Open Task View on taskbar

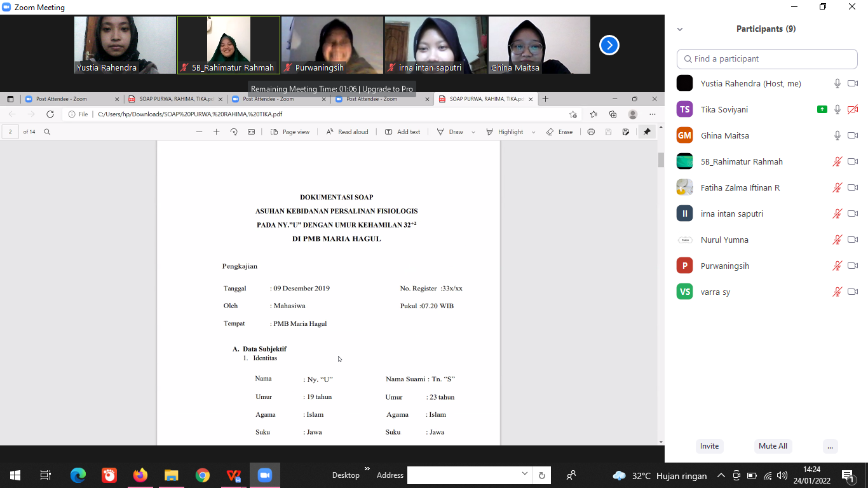46,475
